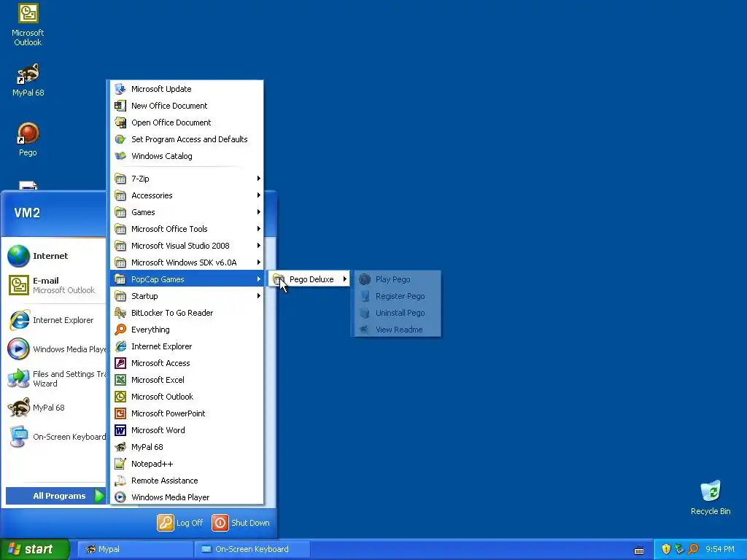Click the Microsoft PowerPoint icon
Viewport: 747px width, 560px height.
pos(120,413)
